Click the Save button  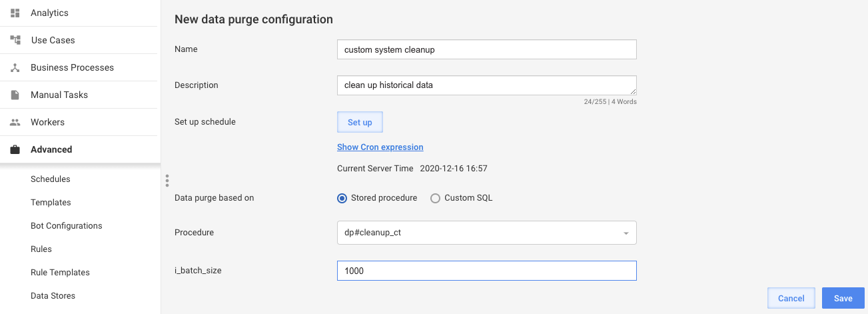843,298
